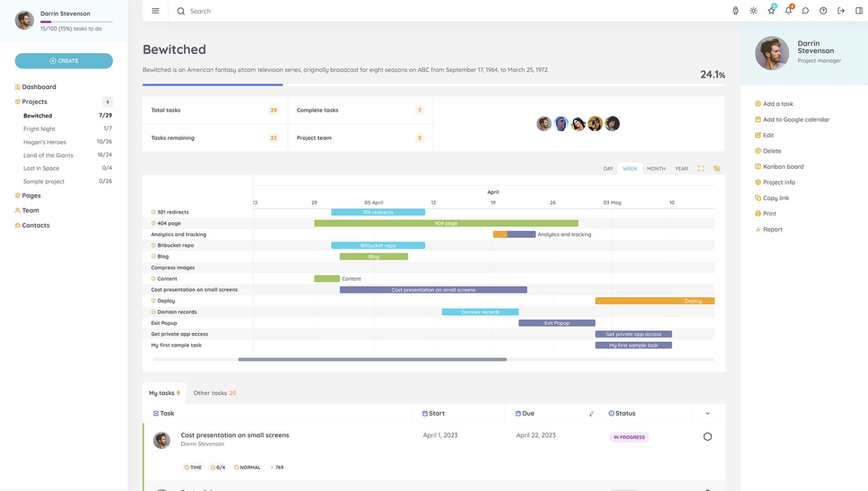
Task: Click the time tracking stopwatch icon
Action: [735, 10]
